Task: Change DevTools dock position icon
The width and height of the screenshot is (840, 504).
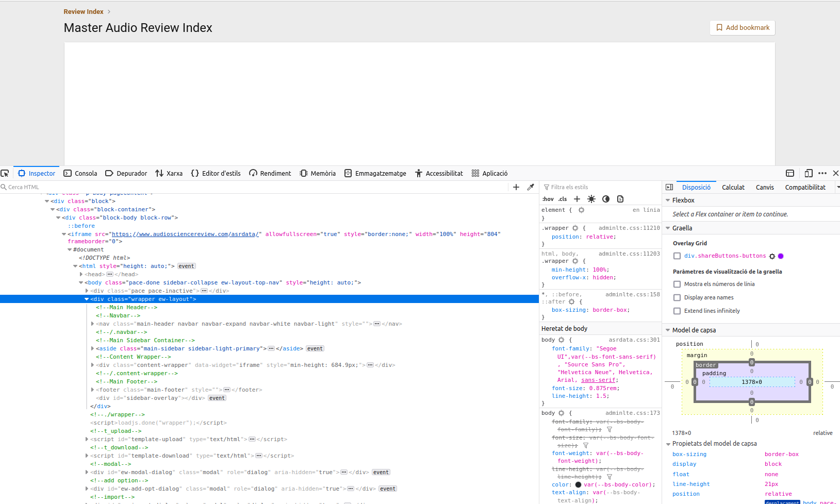Action: pos(790,173)
